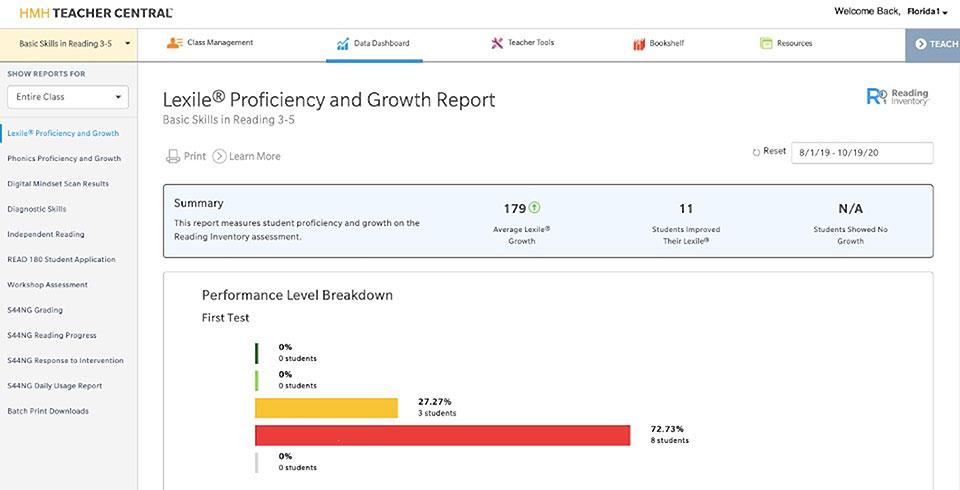Viewport: 960px width, 490px height.
Task: Click the dark green 0% bar marker
Action: 257,353
